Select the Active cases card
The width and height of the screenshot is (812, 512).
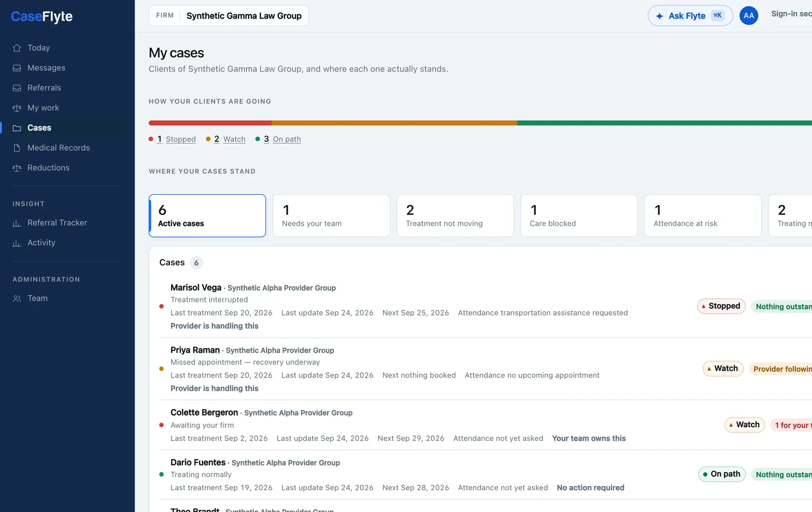pos(207,216)
